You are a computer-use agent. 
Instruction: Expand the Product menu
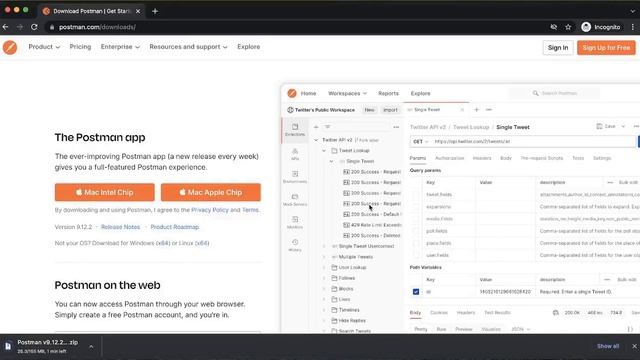pos(44,47)
